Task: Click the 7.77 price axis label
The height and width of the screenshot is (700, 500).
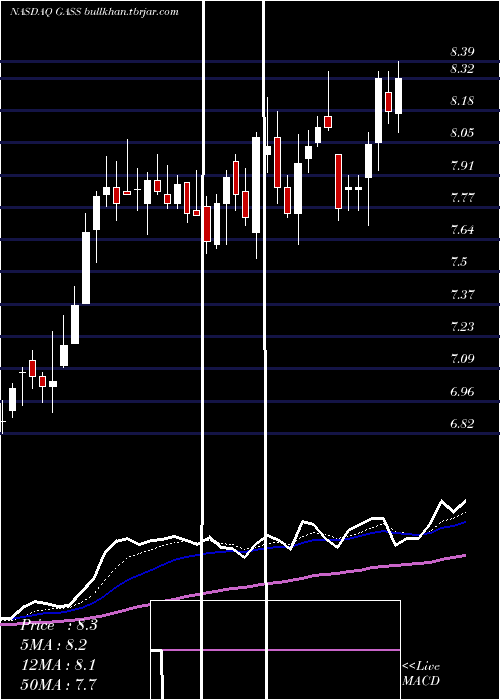Action: tap(462, 198)
